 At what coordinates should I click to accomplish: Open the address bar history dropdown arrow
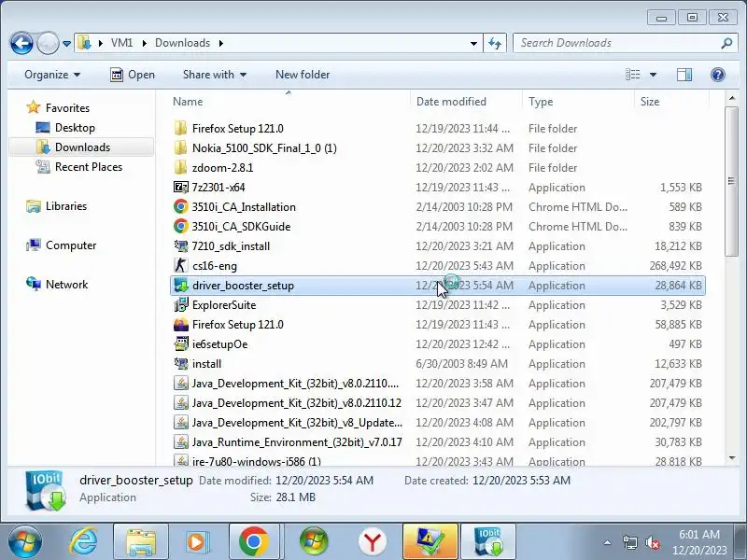tap(473, 43)
